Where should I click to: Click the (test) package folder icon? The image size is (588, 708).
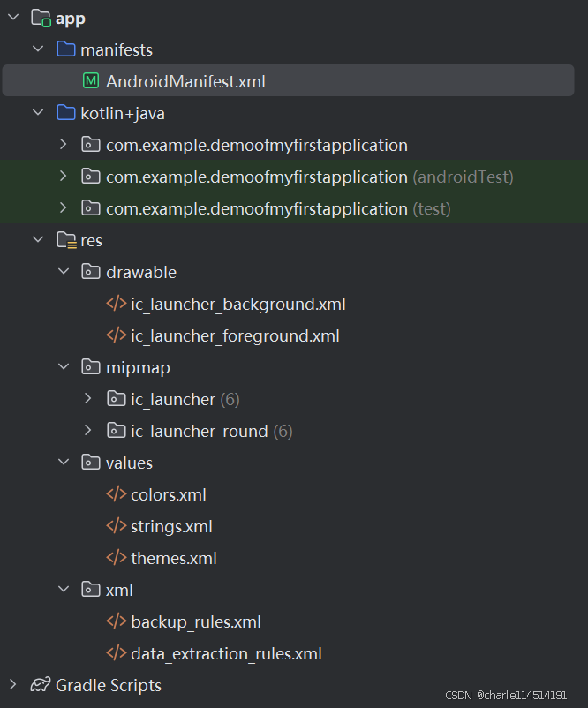click(91, 208)
